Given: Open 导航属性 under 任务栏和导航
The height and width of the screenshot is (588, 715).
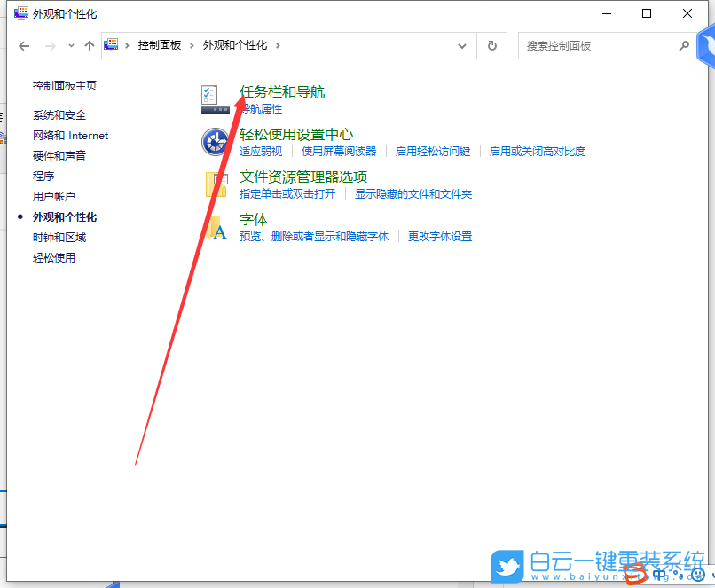Looking at the screenshot, I should 263,108.
